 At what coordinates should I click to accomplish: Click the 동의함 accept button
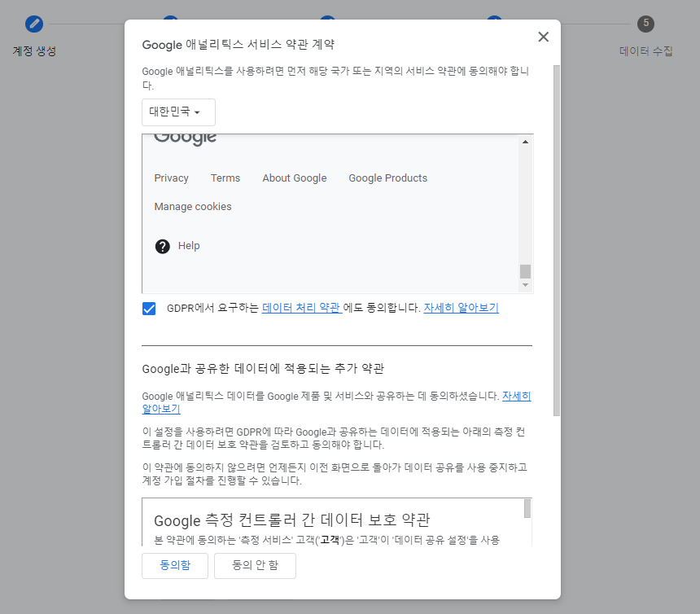175,566
